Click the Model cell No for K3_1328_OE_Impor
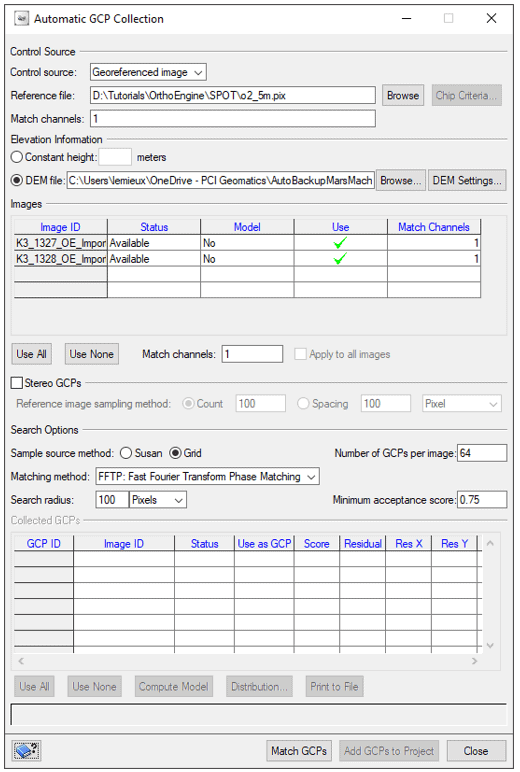 pyautogui.click(x=247, y=258)
